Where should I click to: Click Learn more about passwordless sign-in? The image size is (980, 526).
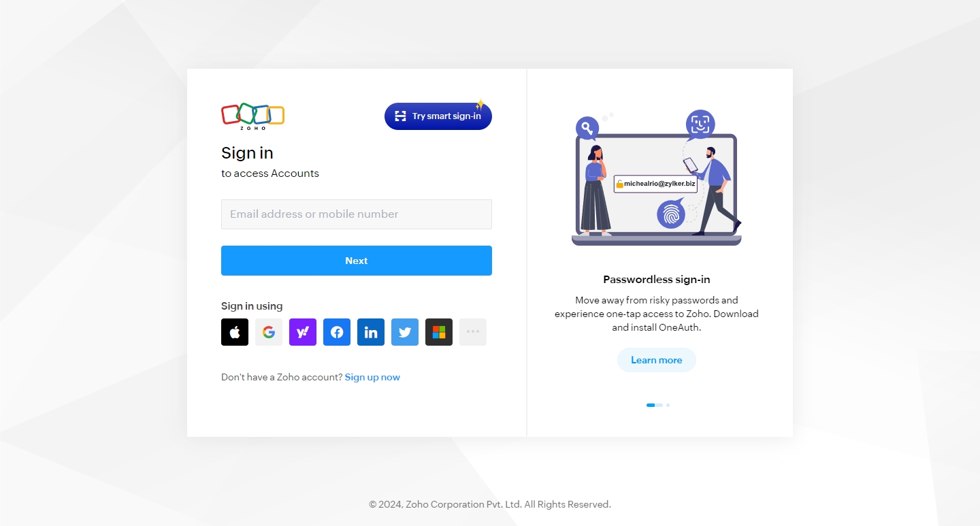click(x=657, y=360)
